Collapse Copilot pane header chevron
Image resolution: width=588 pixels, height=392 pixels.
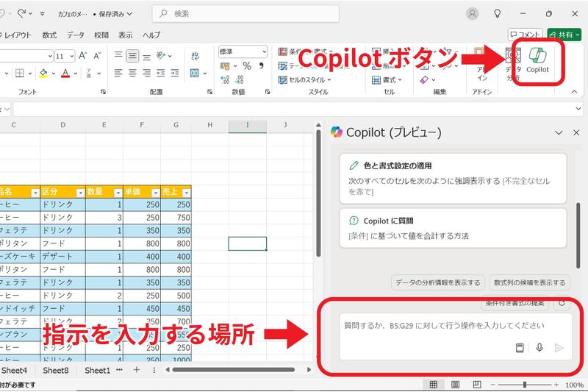559,133
